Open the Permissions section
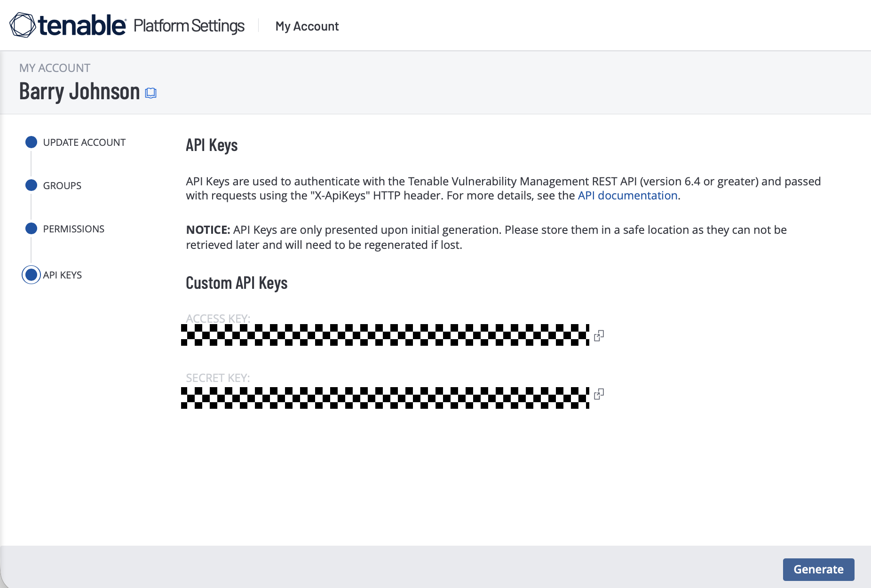 (x=74, y=229)
